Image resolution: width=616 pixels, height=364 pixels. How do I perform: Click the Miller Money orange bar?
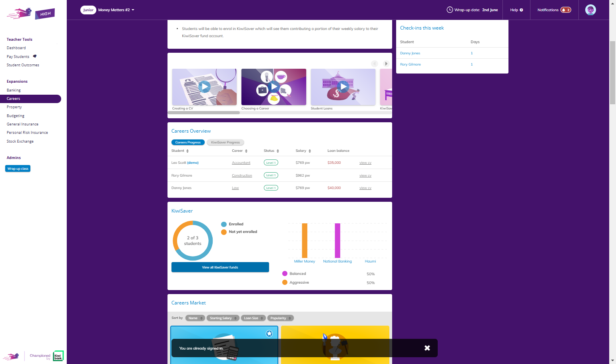pyautogui.click(x=305, y=241)
